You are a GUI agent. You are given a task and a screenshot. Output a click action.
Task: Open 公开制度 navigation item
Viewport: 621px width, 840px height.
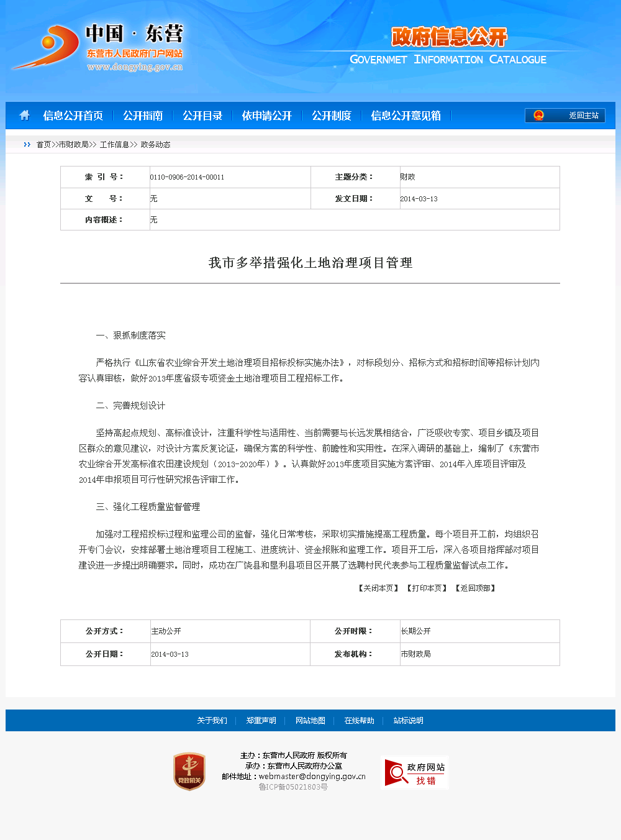tap(332, 116)
